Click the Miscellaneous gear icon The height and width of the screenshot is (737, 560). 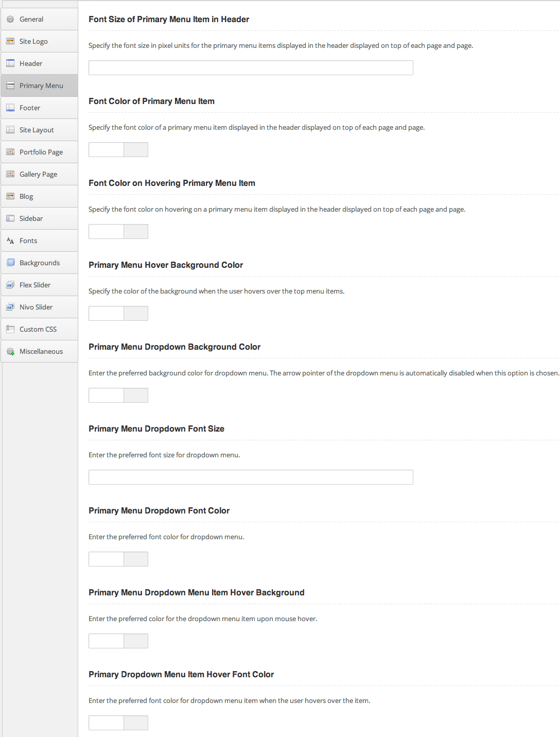(10, 351)
